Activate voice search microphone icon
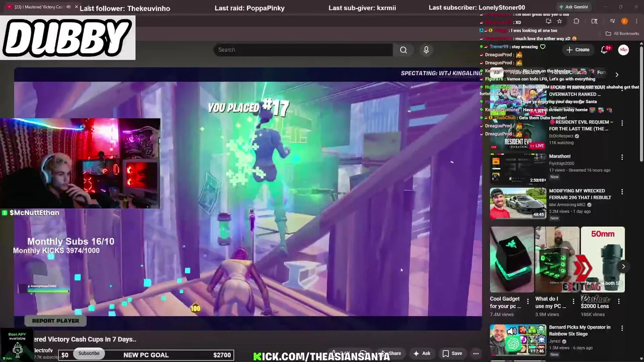Screen dimensions: 644x362 pyautogui.click(x=426, y=50)
